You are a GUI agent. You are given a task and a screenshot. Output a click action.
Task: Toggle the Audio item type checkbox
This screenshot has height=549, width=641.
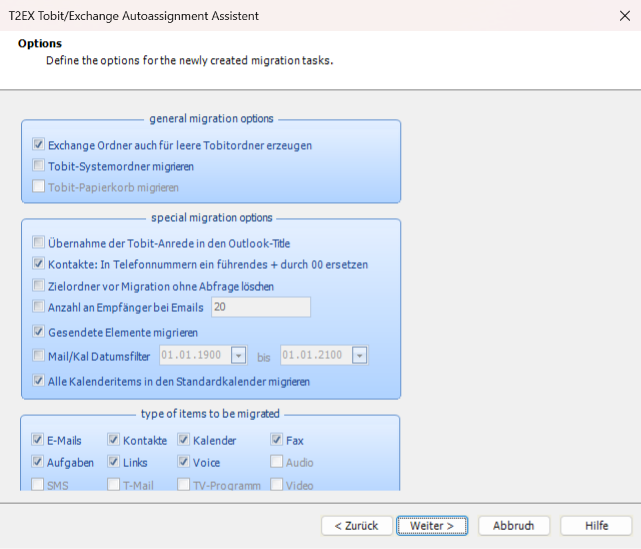(x=277, y=462)
